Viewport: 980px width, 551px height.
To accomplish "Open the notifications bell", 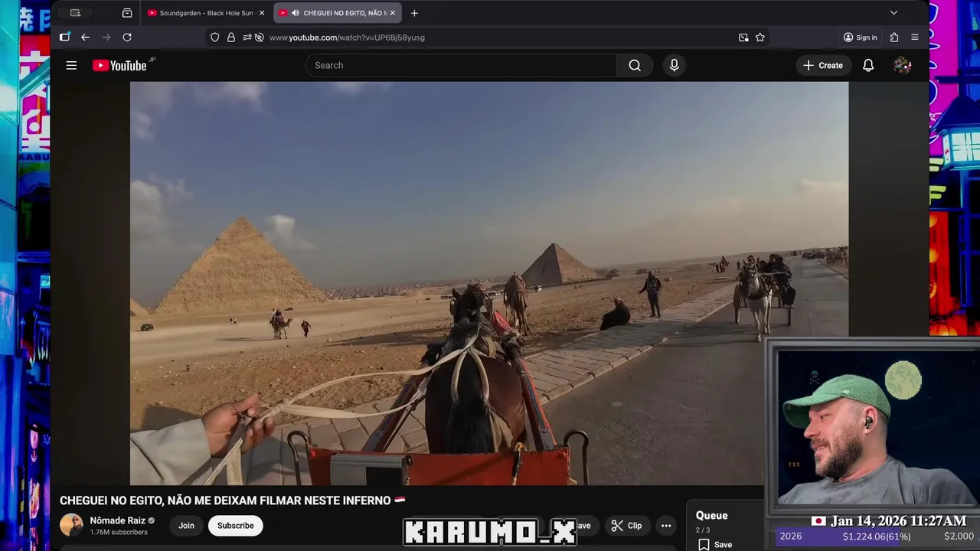I will pos(868,65).
